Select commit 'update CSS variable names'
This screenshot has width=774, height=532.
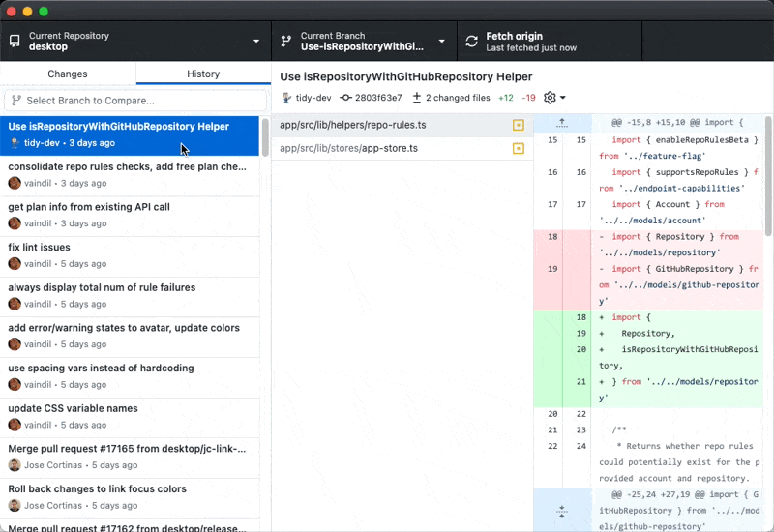point(130,418)
